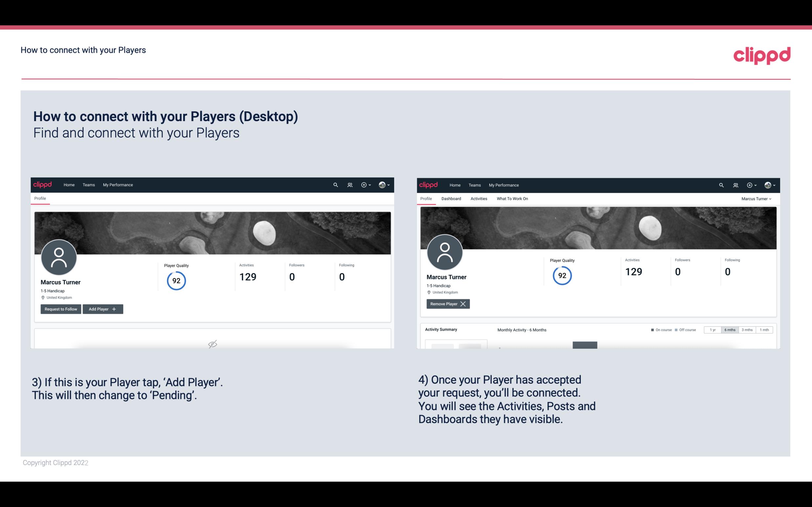Viewport: 812px width, 507px height.
Task: Select the 'Activities' tab on right panel
Action: click(479, 199)
